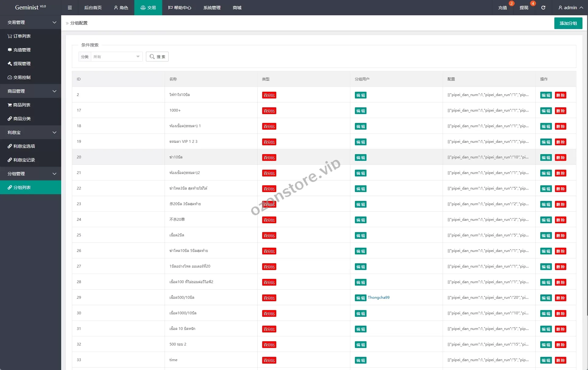
Task: Switch to the 系统管理 top tab
Action: [x=212, y=8]
